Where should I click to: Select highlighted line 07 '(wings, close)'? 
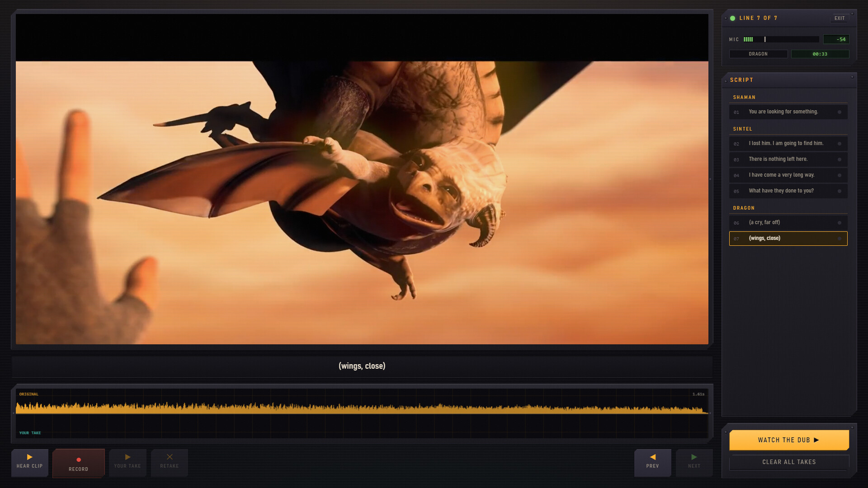(788, 238)
